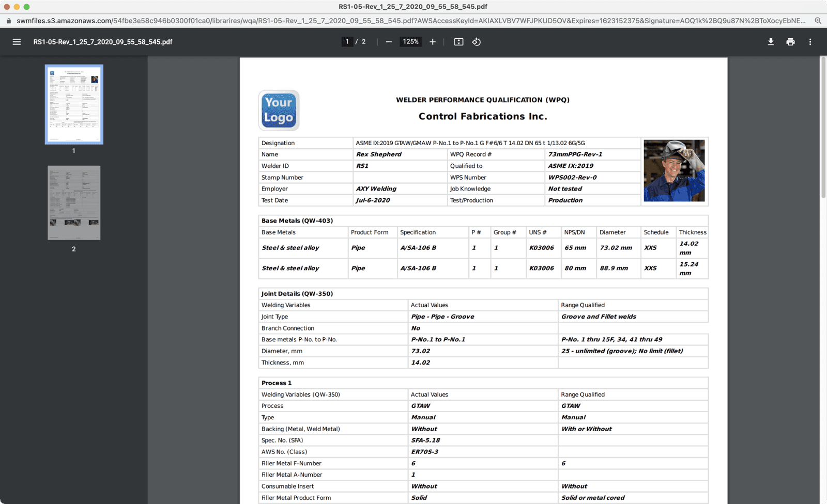Click the site security lock icon

(x=8, y=21)
